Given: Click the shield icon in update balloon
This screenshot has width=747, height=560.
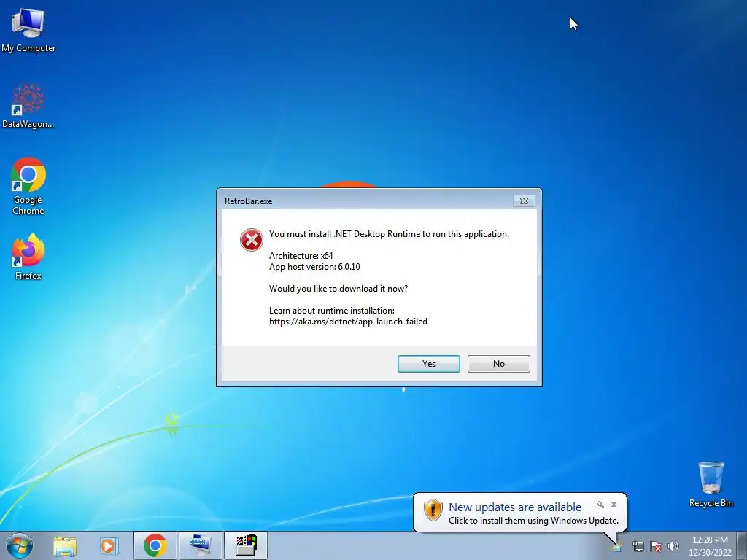Looking at the screenshot, I should pos(433,510).
